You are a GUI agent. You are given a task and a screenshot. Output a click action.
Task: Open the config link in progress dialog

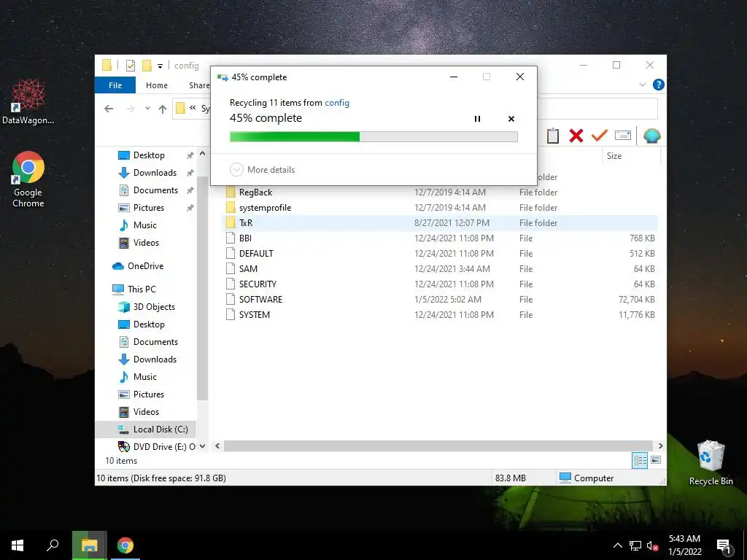pos(337,102)
